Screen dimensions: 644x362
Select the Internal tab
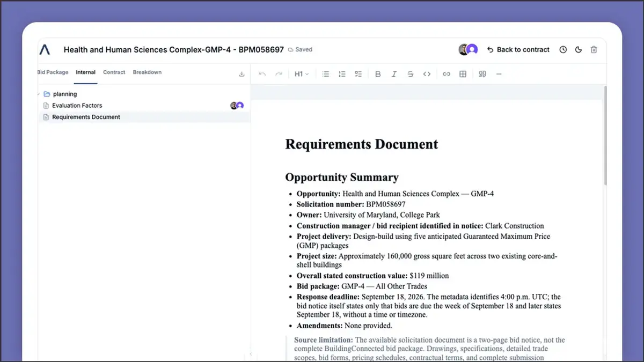[x=86, y=72]
